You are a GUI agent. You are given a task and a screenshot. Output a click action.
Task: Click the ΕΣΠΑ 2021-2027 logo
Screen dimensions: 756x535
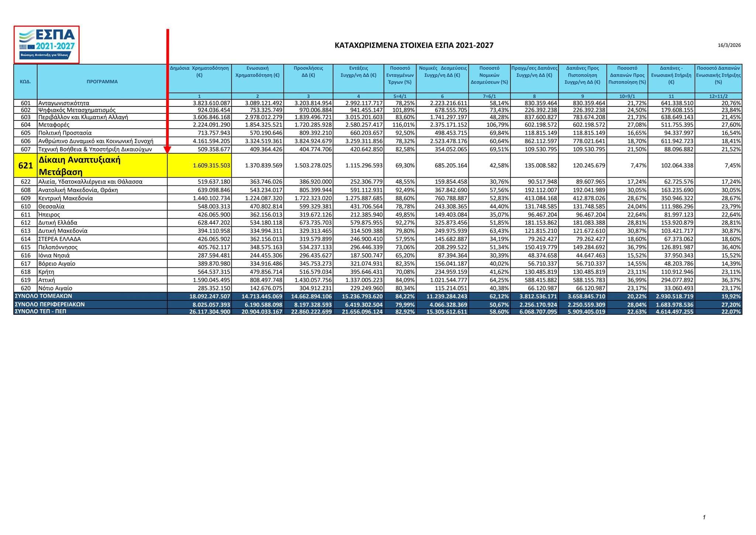(x=47, y=45)
